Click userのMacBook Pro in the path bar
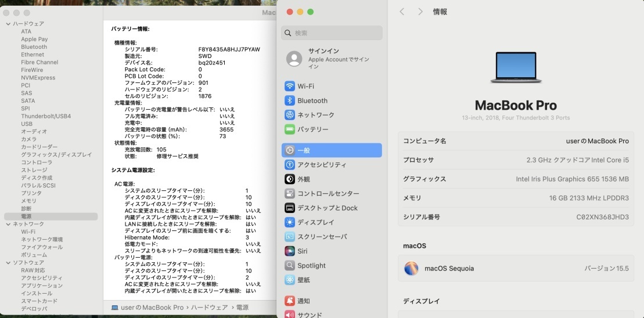The height and width of the screenshot is (318, 644). click(x=152, y=308)
